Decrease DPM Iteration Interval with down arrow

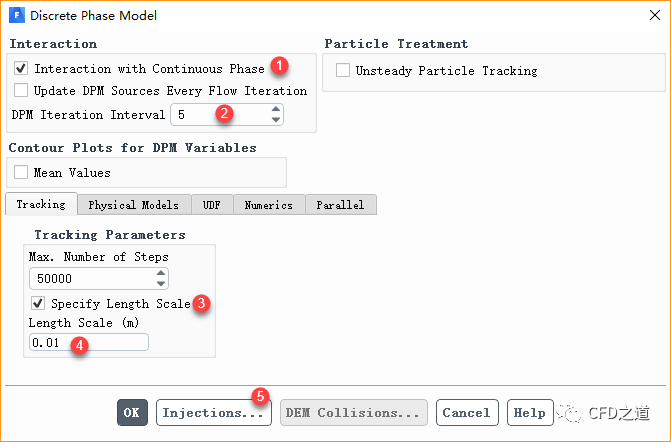click(x=276, y=120)
